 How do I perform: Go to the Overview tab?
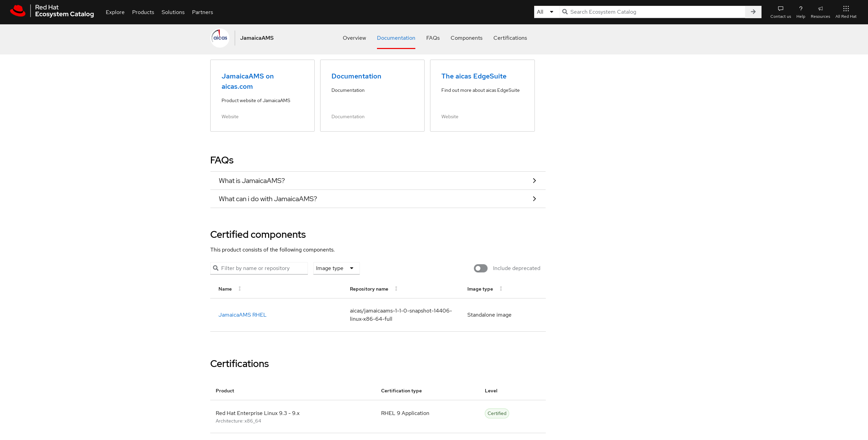(x=354, y=38)
